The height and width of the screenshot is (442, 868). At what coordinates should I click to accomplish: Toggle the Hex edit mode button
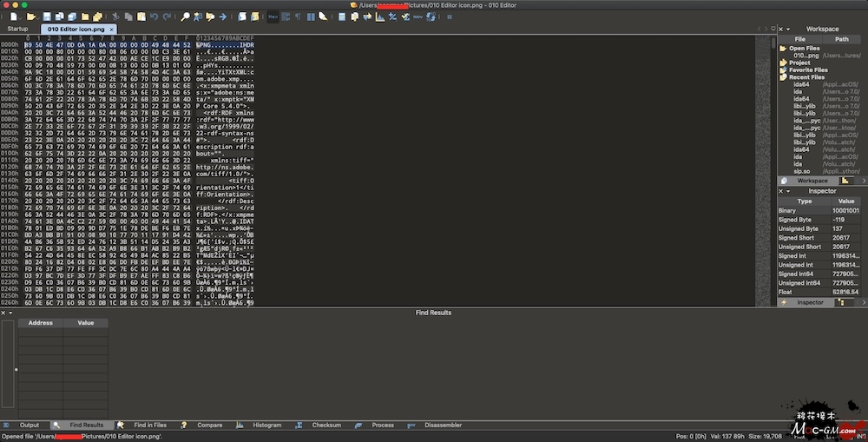(273, 16)
